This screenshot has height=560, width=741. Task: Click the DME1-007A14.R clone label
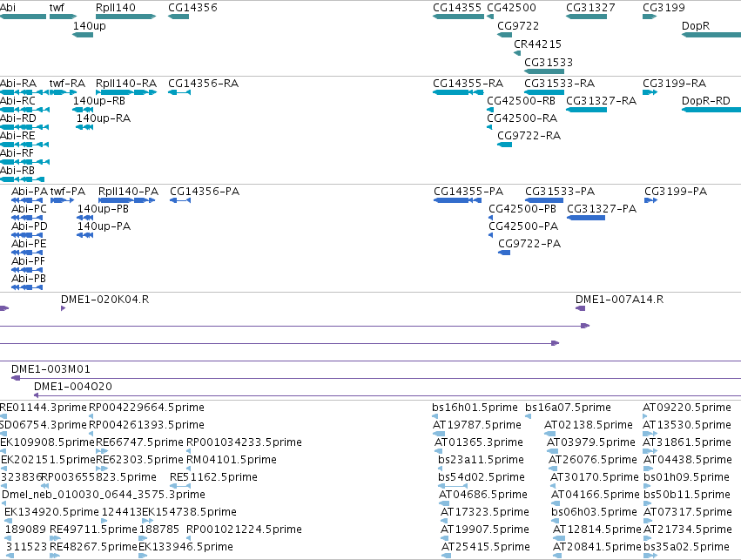point(620,300)
